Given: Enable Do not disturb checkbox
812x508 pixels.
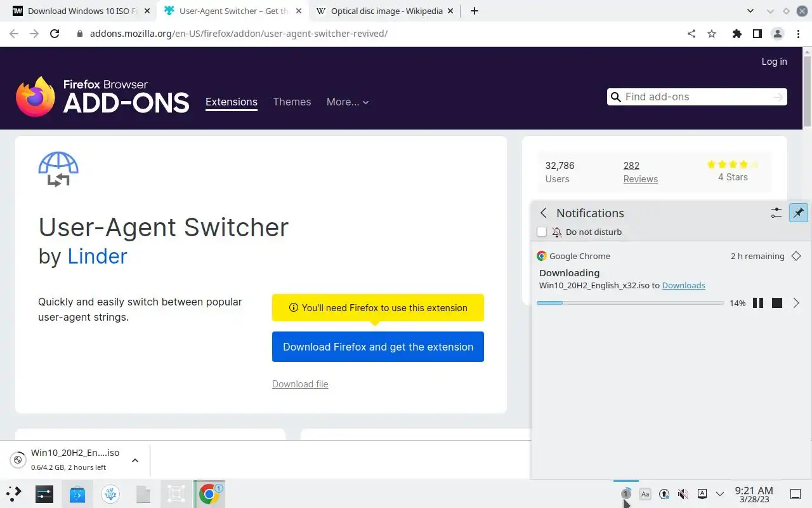Looking at the screenshot, I should tap(542, 232).
